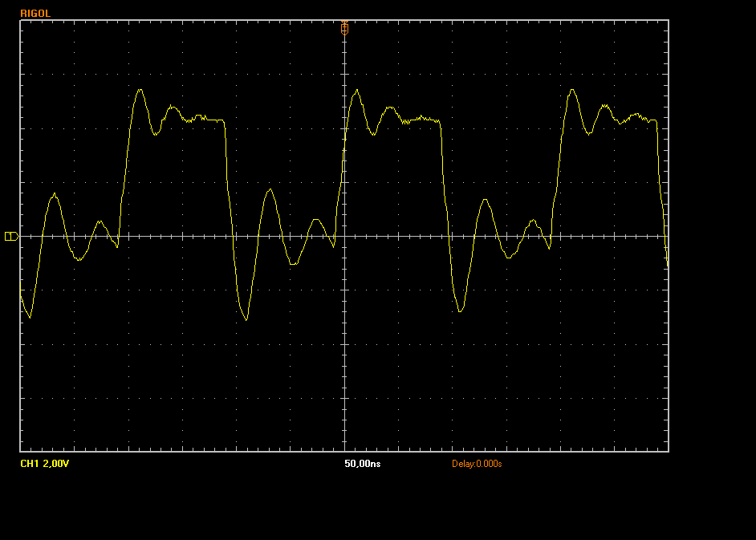The image size is (756, 540).
Task: Select the orange trigger position marker at top
Action: click(344, 27)
